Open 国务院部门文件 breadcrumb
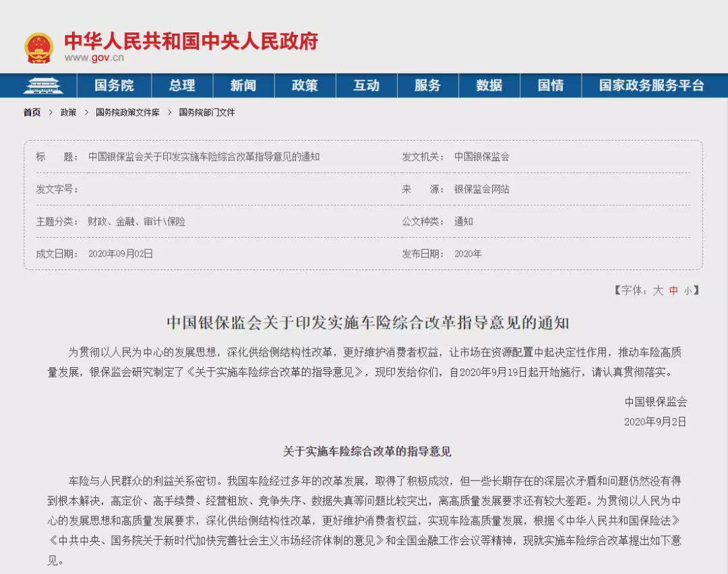This screenshot has height=574, width=728. pos(207,113)
